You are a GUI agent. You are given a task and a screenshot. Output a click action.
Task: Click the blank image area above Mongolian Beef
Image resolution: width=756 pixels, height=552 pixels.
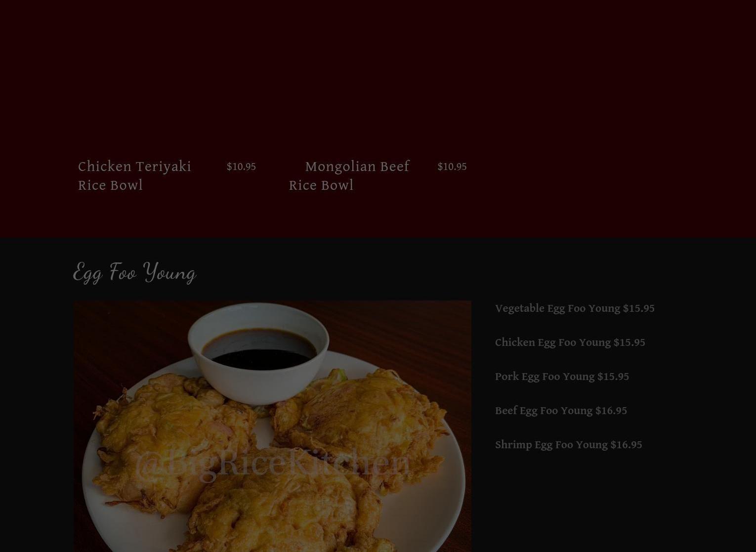pyautogui.click(x=378, y=74)
